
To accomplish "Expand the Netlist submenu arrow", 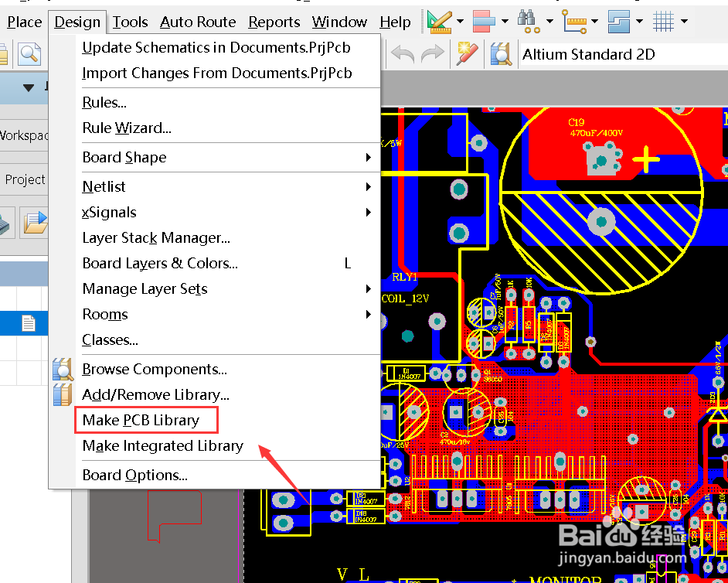I will (369, 186).
